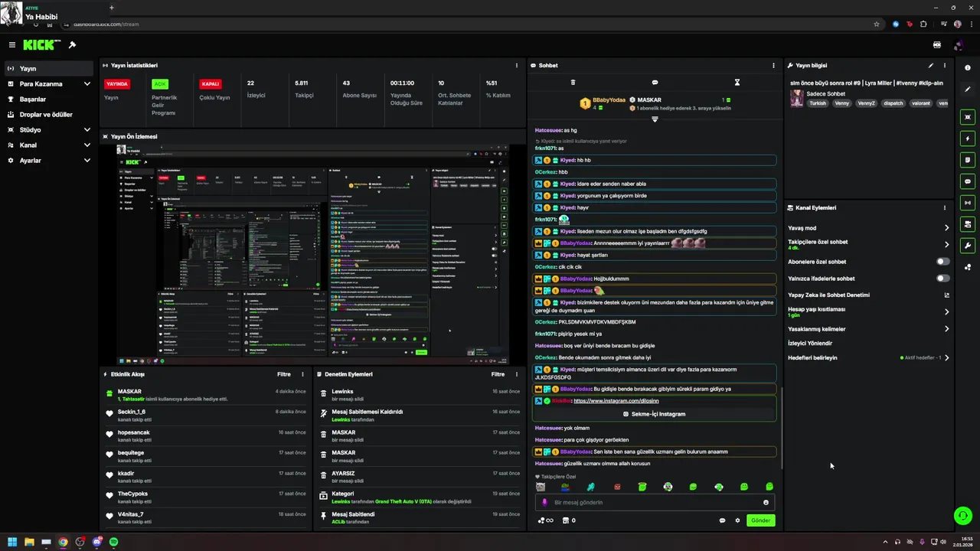This screenshot has width=980, height=551.
Task: Open the instagram.com/dilosinn link in chat
Action: tap(616, 401)
